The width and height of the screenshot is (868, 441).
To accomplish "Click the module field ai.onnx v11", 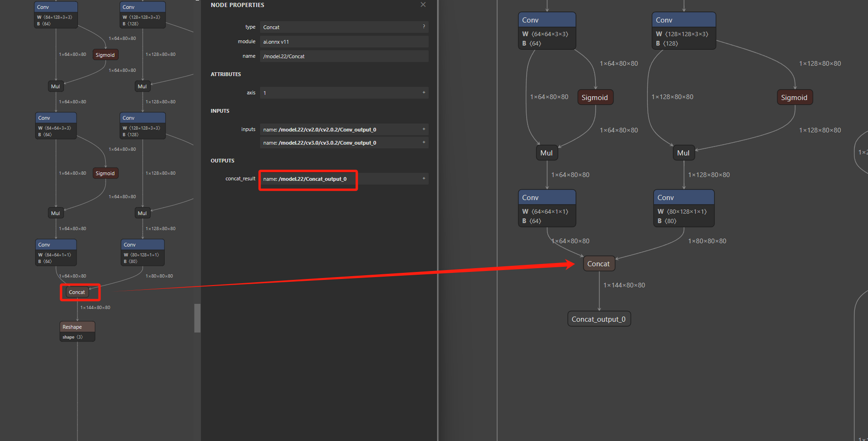I will pyautogui.click(x=344, y=42).
